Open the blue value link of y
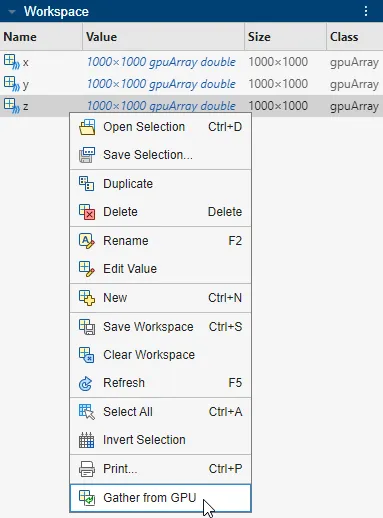The height and width of the screenshot is (518, 383). (x=161, y=84)
